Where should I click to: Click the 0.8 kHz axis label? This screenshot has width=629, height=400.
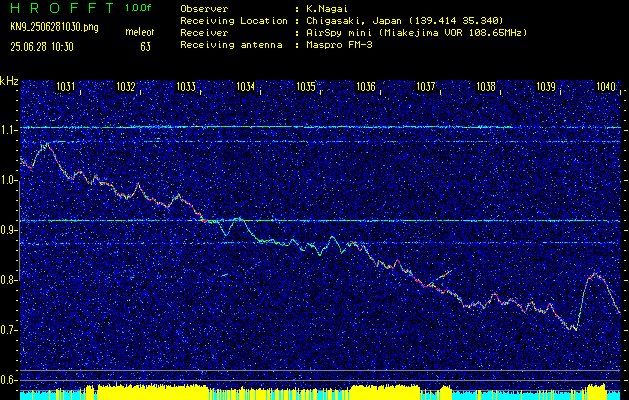7,280
